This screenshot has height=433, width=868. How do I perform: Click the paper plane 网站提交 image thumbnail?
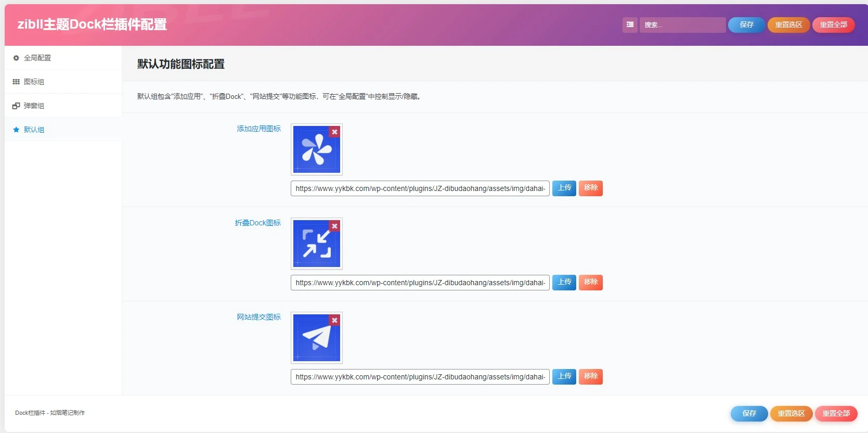(x=316, y=338)
